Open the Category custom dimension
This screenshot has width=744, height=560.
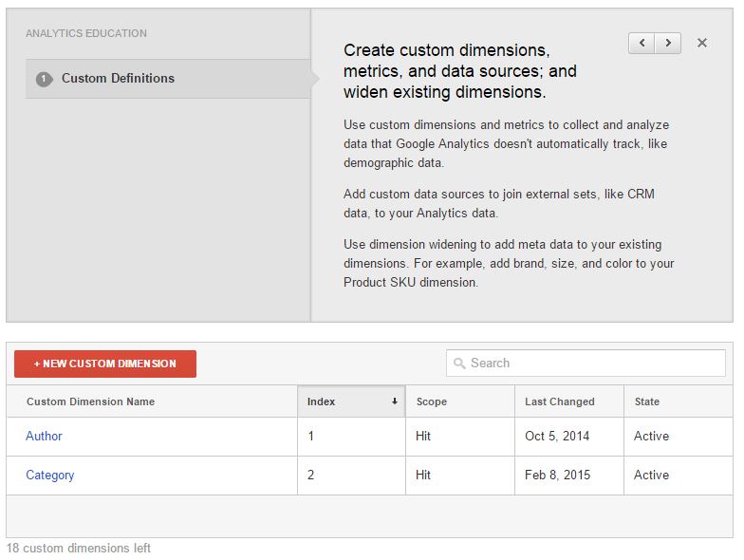[49, 476]
